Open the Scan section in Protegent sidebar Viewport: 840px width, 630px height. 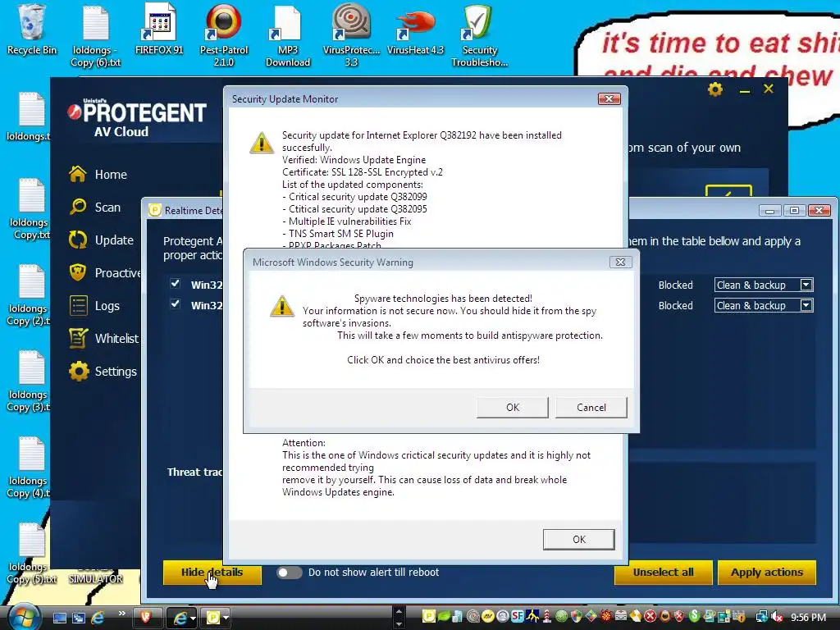(95, 207)
